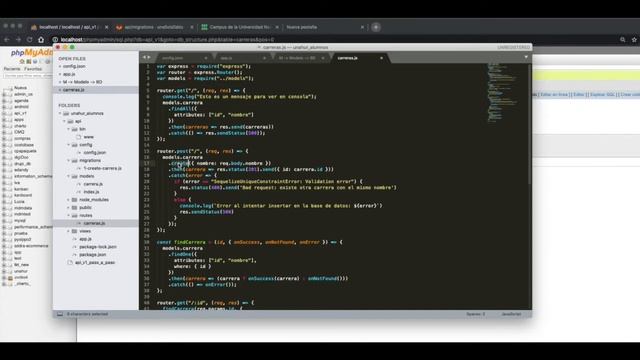Close the config.json editor tab
640x360 pixels.
(206, 58)
